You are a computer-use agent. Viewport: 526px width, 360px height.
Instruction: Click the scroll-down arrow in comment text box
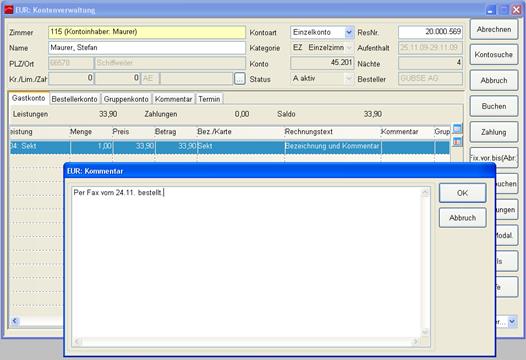pyautogui.click(x=425, y=332)
